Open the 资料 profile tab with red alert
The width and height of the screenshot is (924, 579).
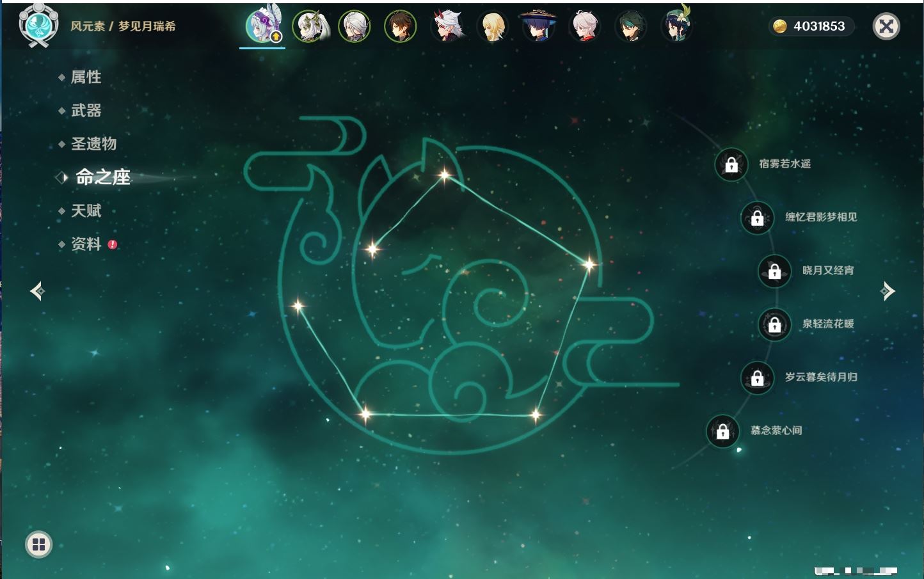tap(86, 244)
